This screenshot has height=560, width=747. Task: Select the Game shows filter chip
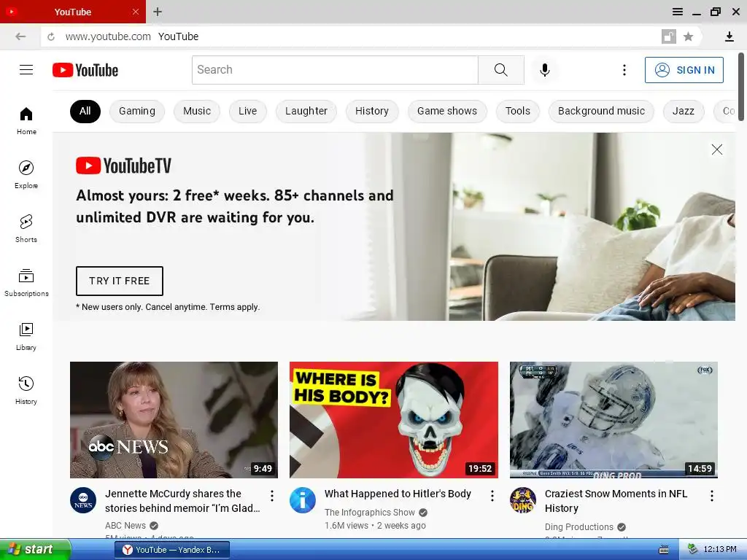447,112
